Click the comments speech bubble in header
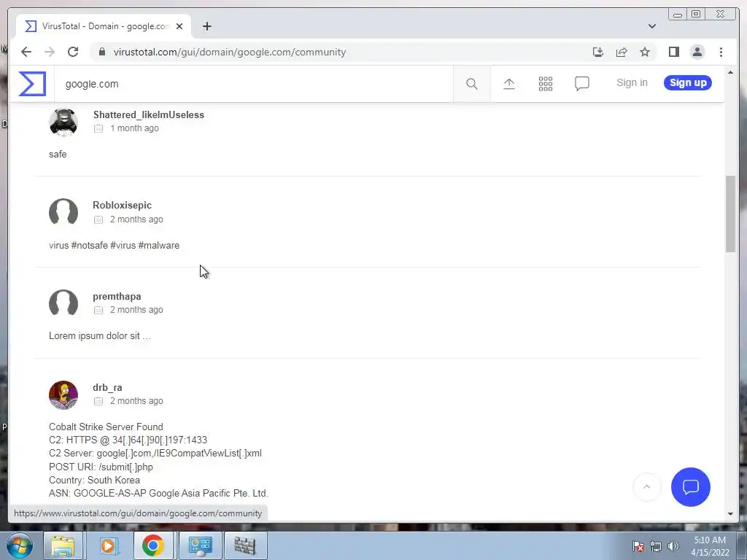This screenshot has width=747, height=560. [x=581, y=84]
